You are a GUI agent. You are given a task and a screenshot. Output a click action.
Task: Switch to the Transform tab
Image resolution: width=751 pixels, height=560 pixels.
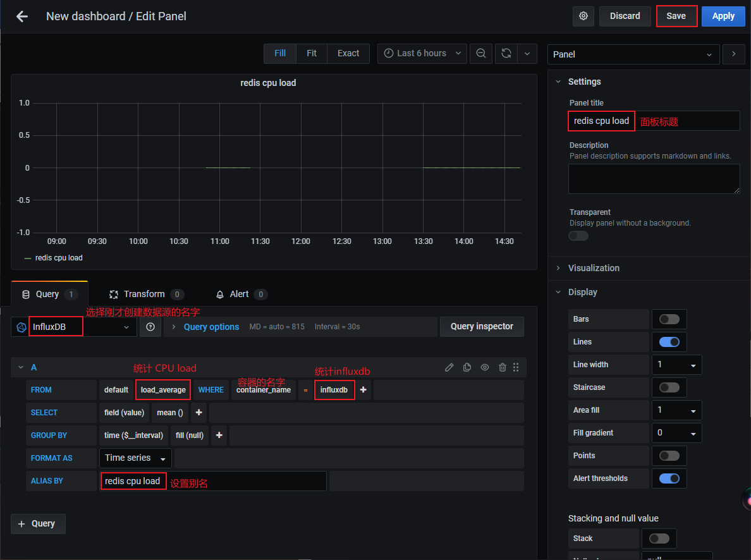[x=144, y=294]
